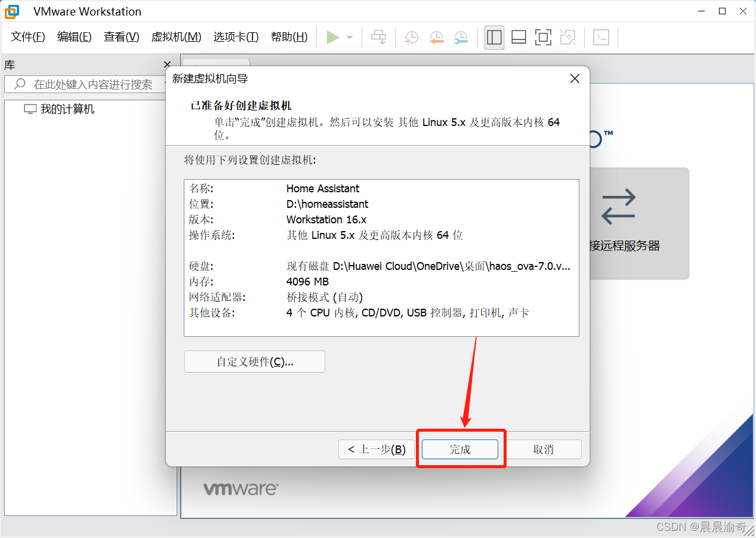The image size is (756, 538).
Task: Open the 选项卡(T) menu
Action: [236, 37]
